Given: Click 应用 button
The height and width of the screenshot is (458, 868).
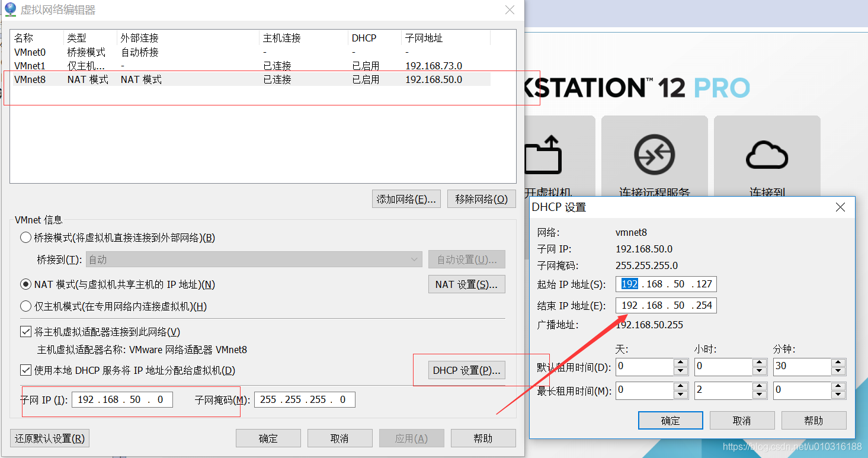Looking at the screenshot, I should click(412, 438).
